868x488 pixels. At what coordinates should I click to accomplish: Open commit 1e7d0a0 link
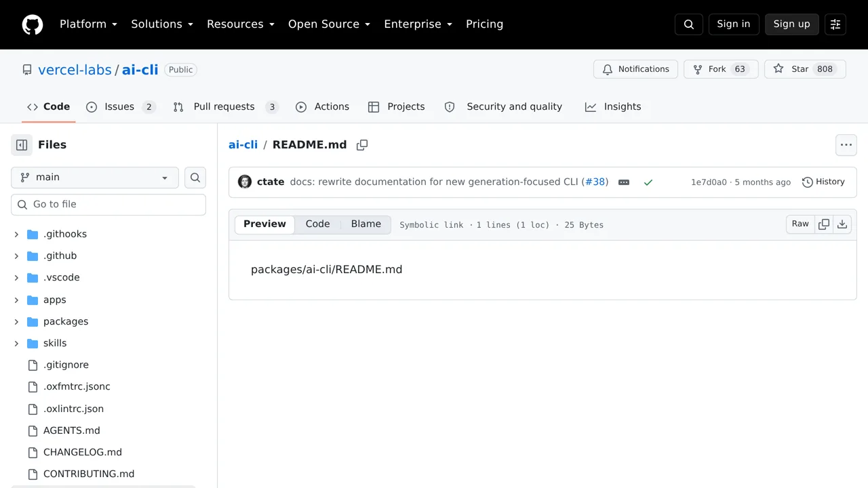pos(709,182)
